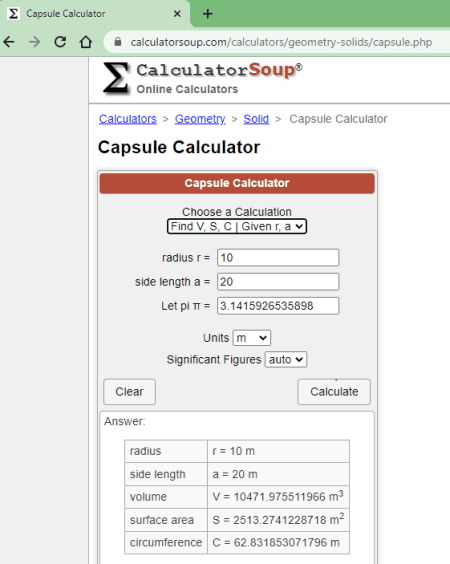The image size is (450, 564).
Task: Click the Calculate button
Action: pyautogui.click(x=334, y=391)
